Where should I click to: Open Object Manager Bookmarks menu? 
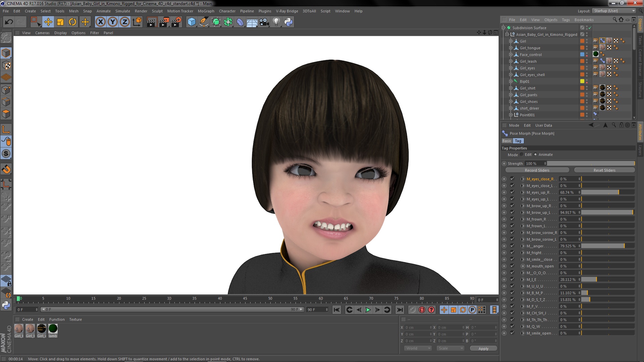[584, 20]
